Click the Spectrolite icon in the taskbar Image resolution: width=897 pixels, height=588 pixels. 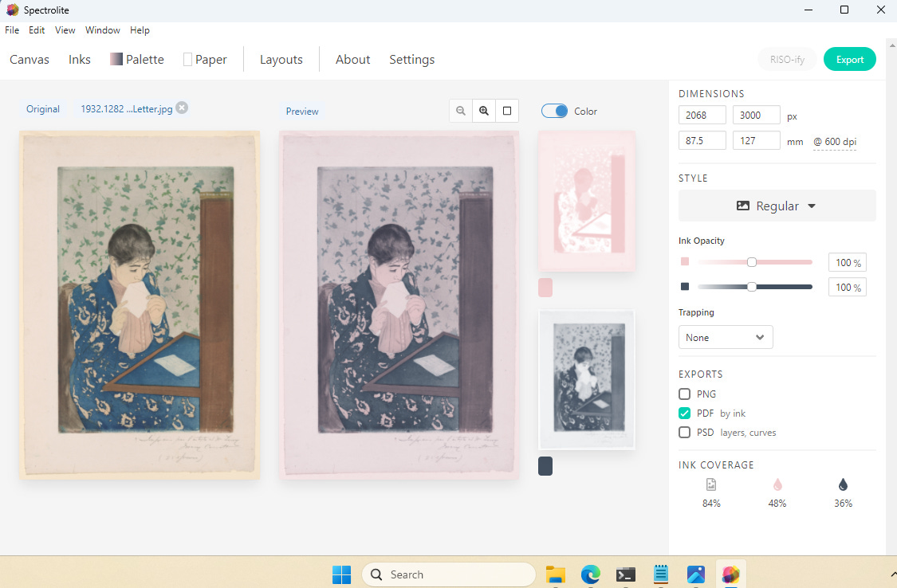[730, 574]
